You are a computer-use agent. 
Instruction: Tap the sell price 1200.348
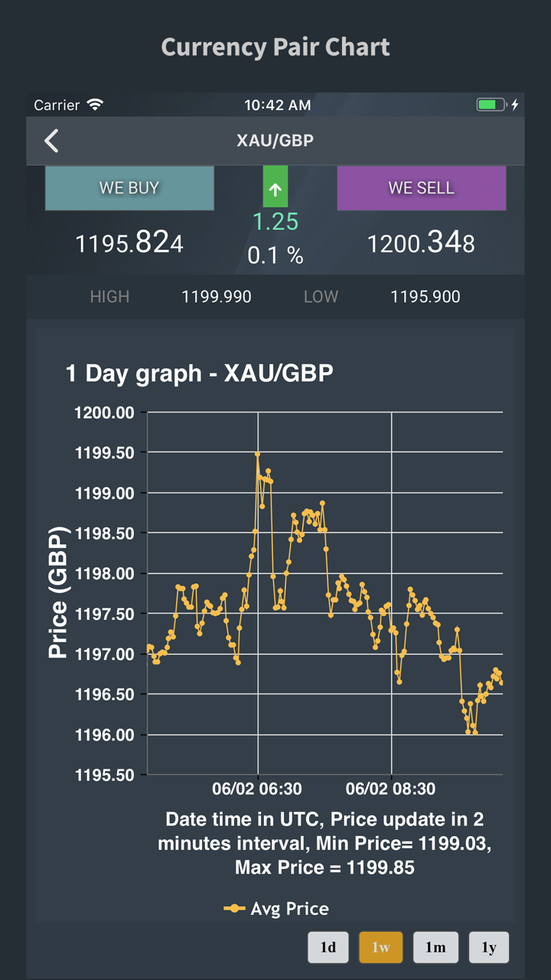tap(422, 243)
